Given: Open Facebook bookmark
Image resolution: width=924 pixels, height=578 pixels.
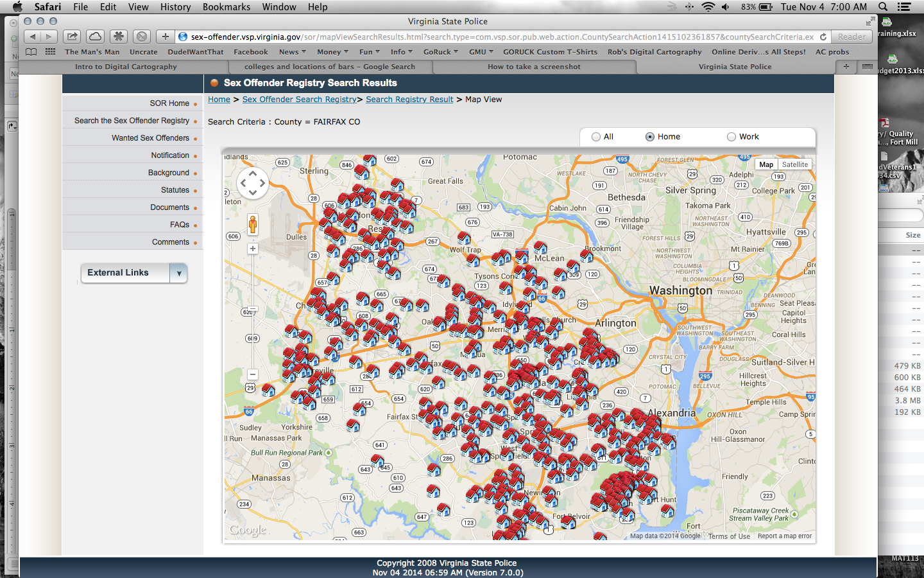Looking at the screenshot, I should pos(251,52).
